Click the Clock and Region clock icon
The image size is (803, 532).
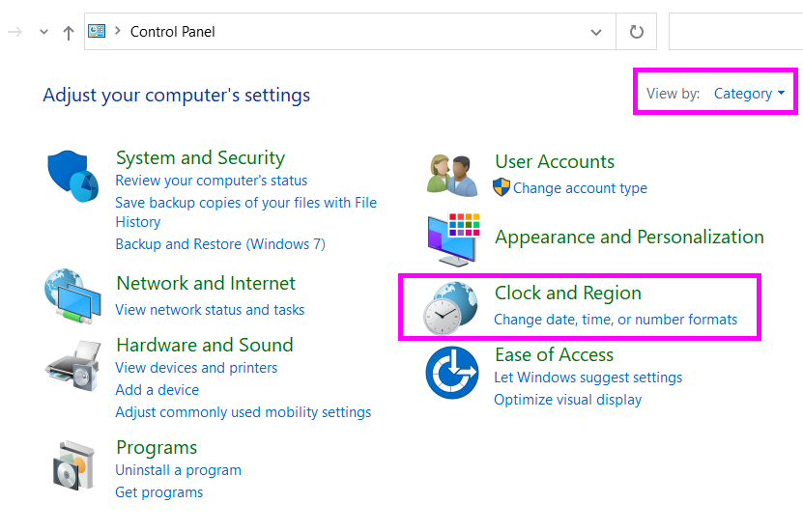pos(449,307)
